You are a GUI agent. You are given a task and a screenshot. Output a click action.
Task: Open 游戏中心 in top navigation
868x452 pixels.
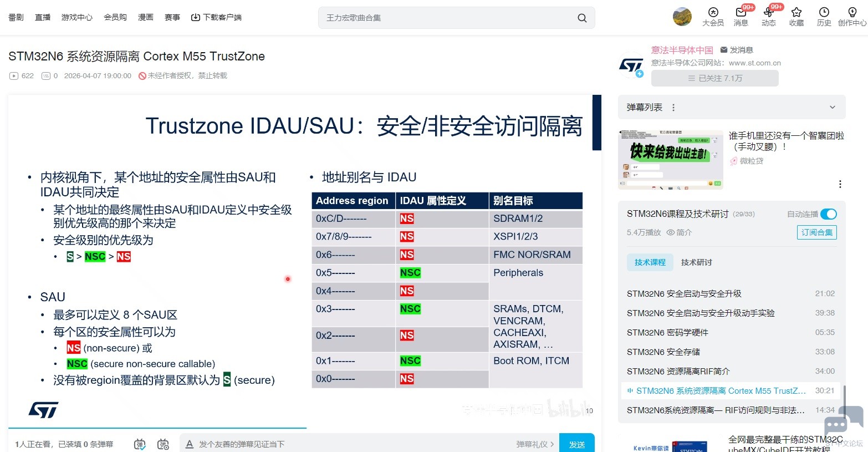[77, 17]
